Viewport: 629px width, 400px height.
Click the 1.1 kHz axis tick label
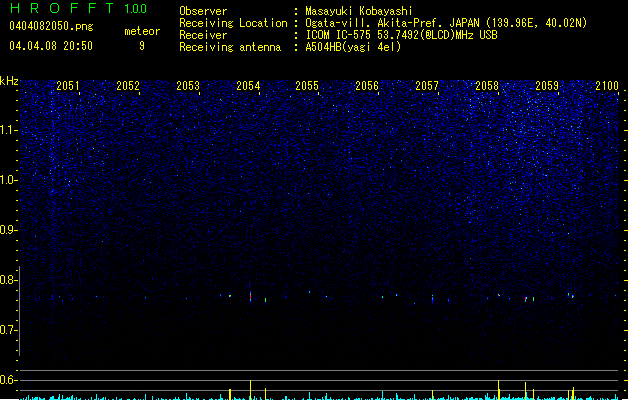pos(9,130)
